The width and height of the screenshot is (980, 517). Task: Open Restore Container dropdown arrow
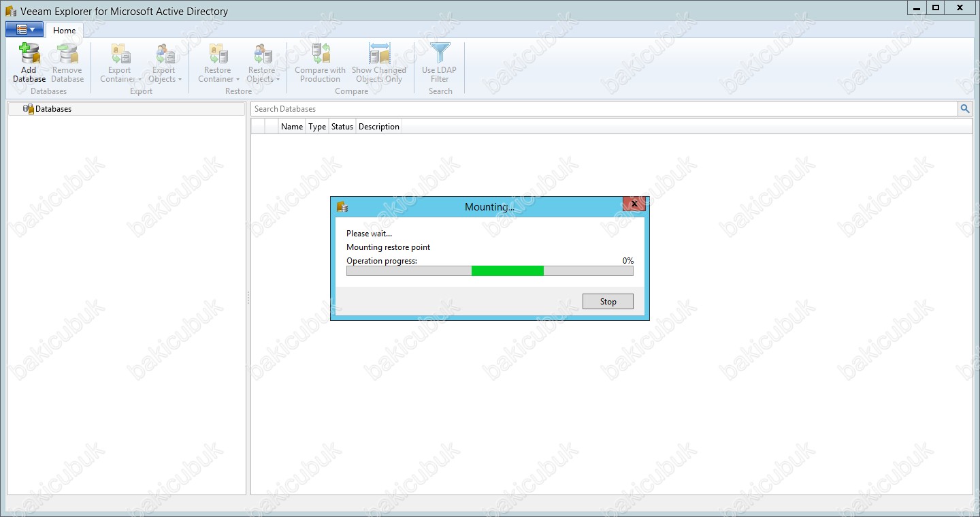(238, 80)
